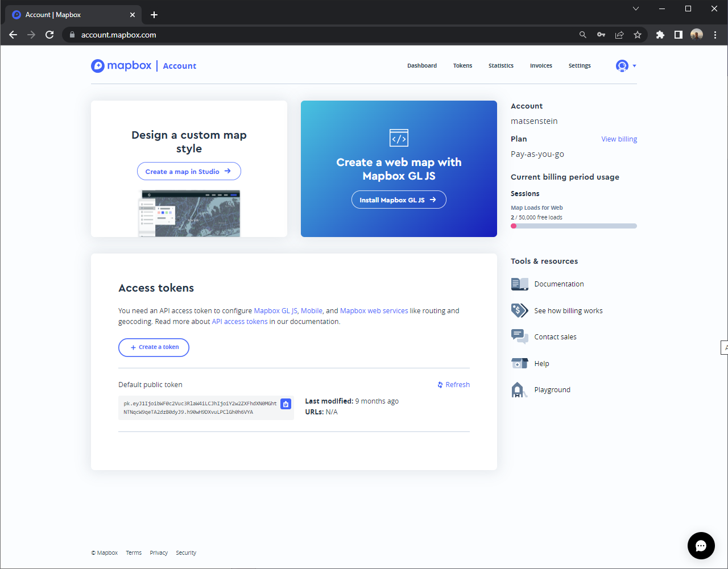Image resolution: width=728 pixels, height=569 pixels.
Task: Click the Create a token button
Action: point(154,347)
